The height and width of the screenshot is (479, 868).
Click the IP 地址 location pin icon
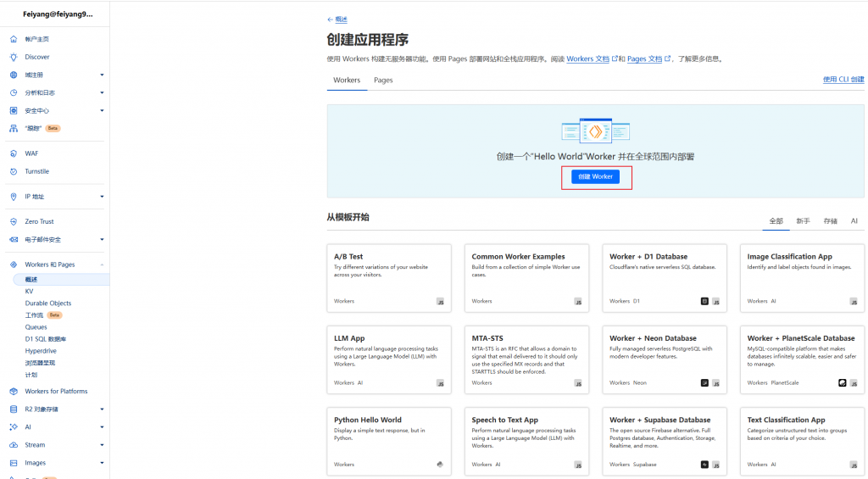pyautogui.click(x=14, y=197)
